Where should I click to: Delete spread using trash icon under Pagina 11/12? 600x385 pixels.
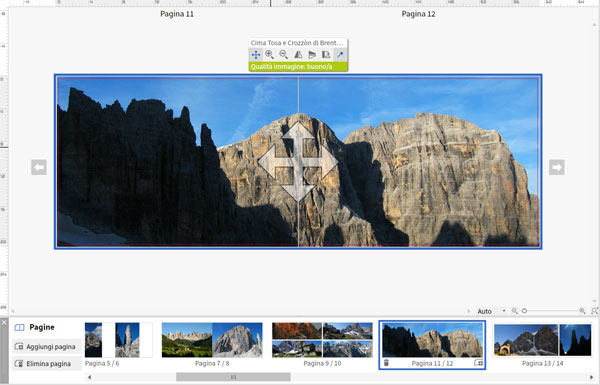point(386,363)
